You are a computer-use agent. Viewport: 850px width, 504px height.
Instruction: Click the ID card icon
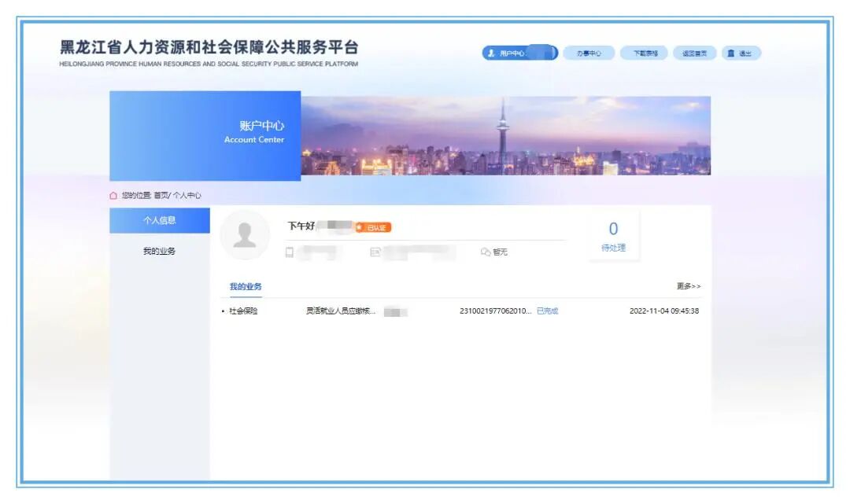click(x=375, y=252)
